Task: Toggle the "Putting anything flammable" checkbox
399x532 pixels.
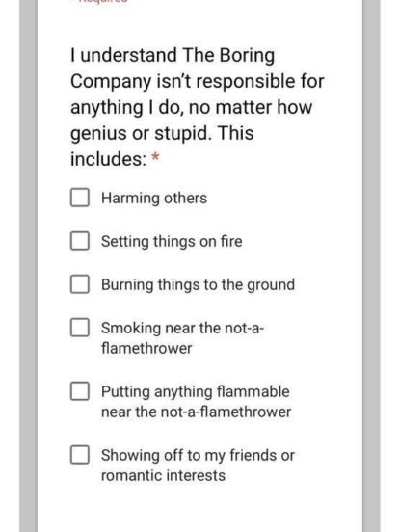Action: coord(80,391)
